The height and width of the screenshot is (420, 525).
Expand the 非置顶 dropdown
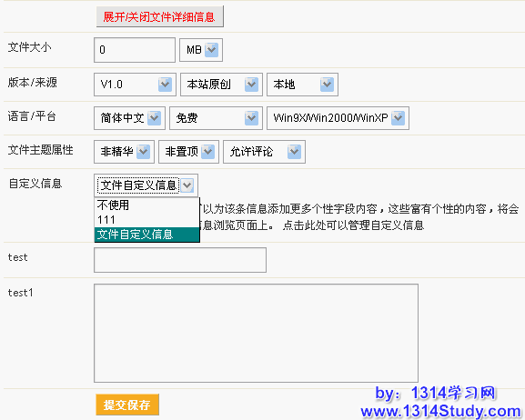tap(208, 152)
